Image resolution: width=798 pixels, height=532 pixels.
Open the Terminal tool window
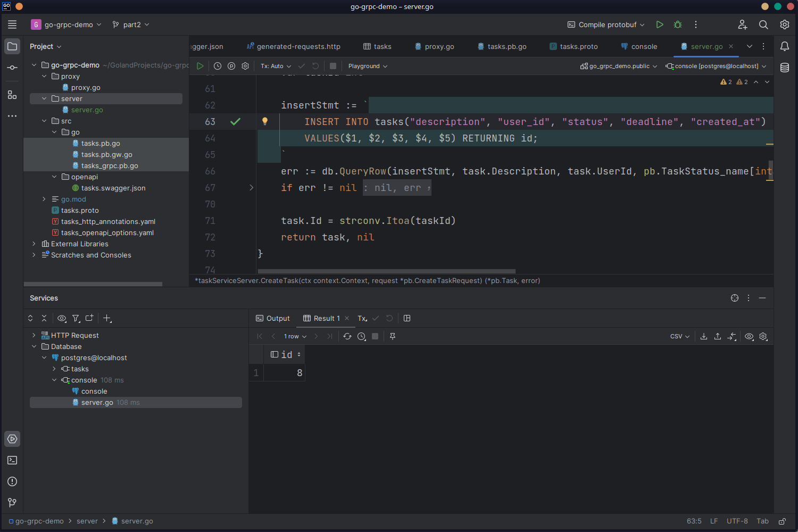[12, 460]
